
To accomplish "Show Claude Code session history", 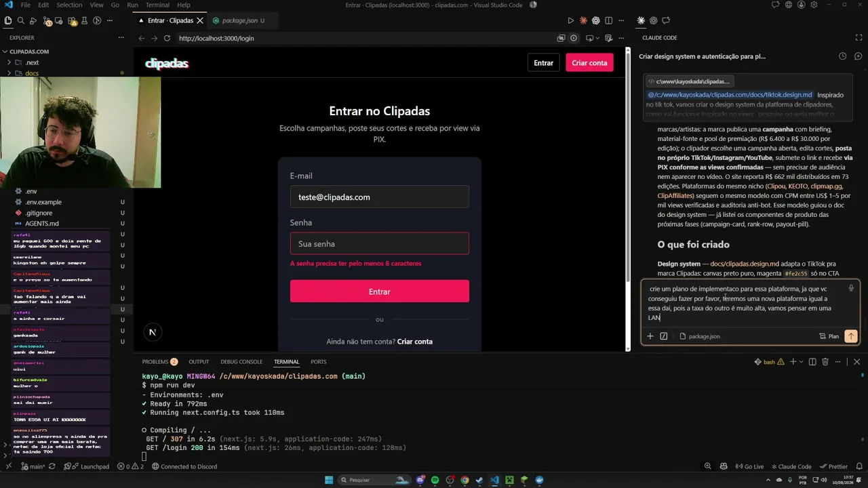I will coord(842,56).
